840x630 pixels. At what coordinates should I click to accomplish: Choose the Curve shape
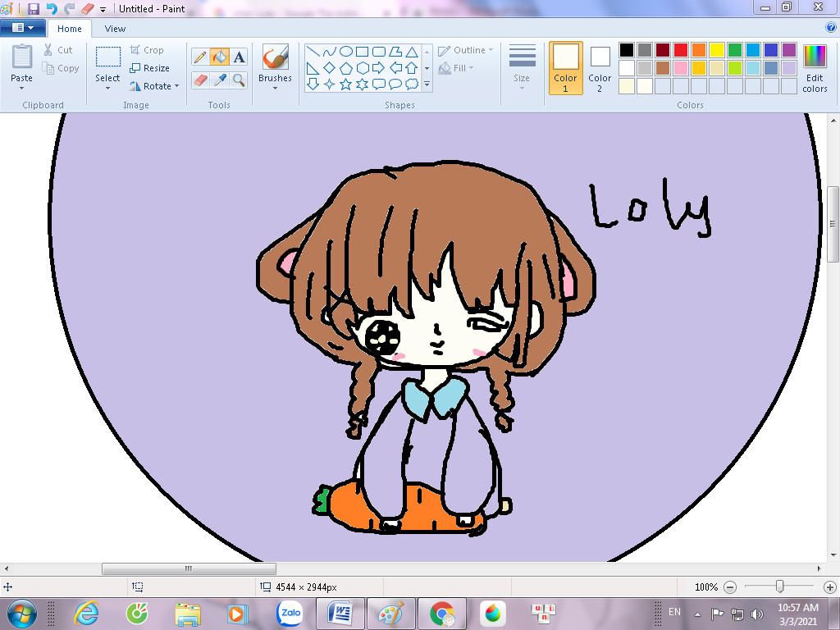pos(330,52)
